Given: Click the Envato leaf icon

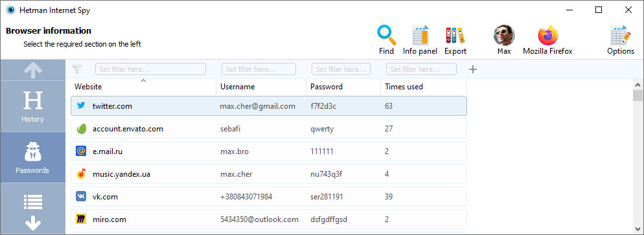Looking at the screenshot, I should (x=82, y=129).
